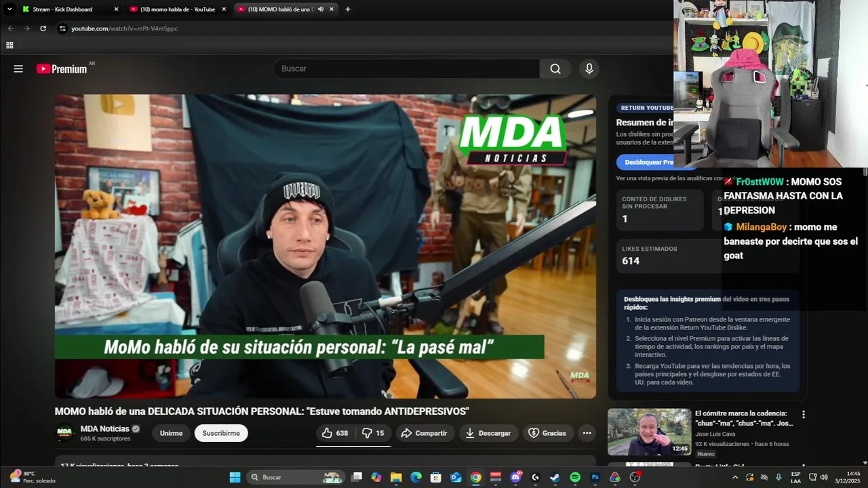Click the Windows taskbar Buscar box
This screenshot has height=488, width=868.
(296, 477)
